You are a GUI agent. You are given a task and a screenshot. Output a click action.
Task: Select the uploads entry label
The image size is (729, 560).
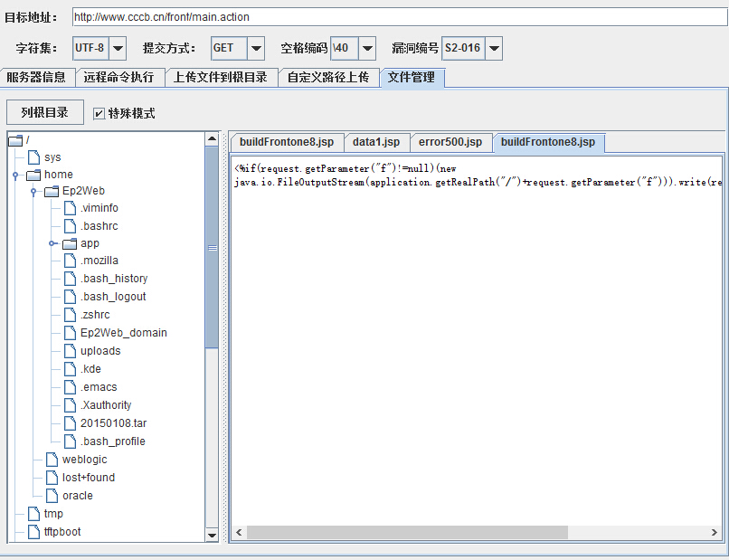[x=100, y=351]
